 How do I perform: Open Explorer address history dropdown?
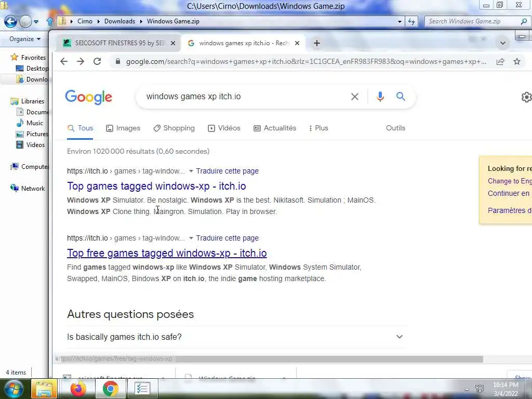(400, 21)
